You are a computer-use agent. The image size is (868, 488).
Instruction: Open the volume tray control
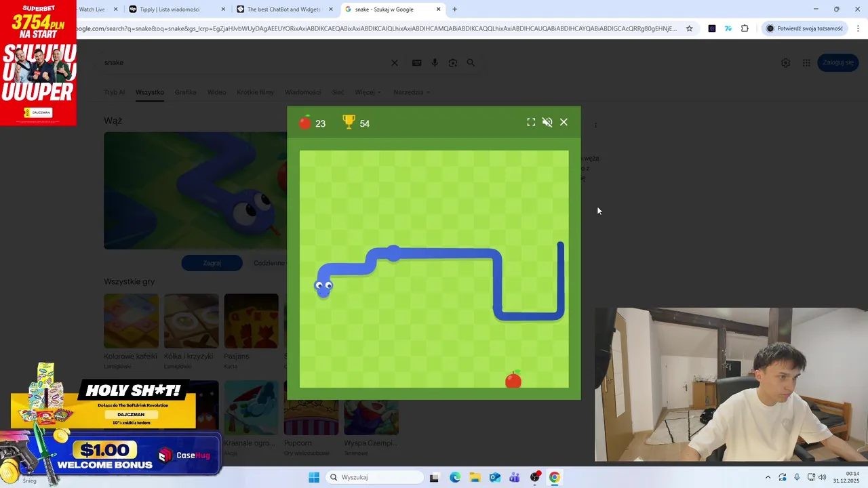tap(823, 477)
